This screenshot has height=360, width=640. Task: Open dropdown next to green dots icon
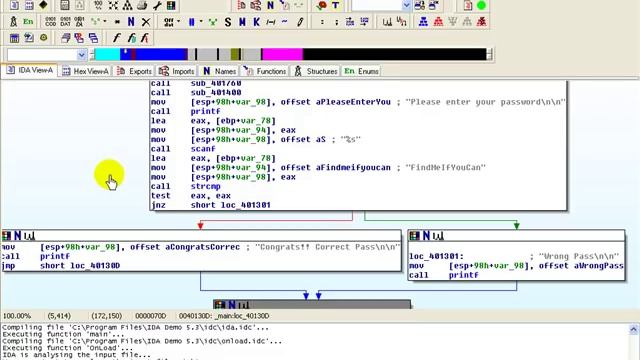pyautogui.click(x=105, y=22)
